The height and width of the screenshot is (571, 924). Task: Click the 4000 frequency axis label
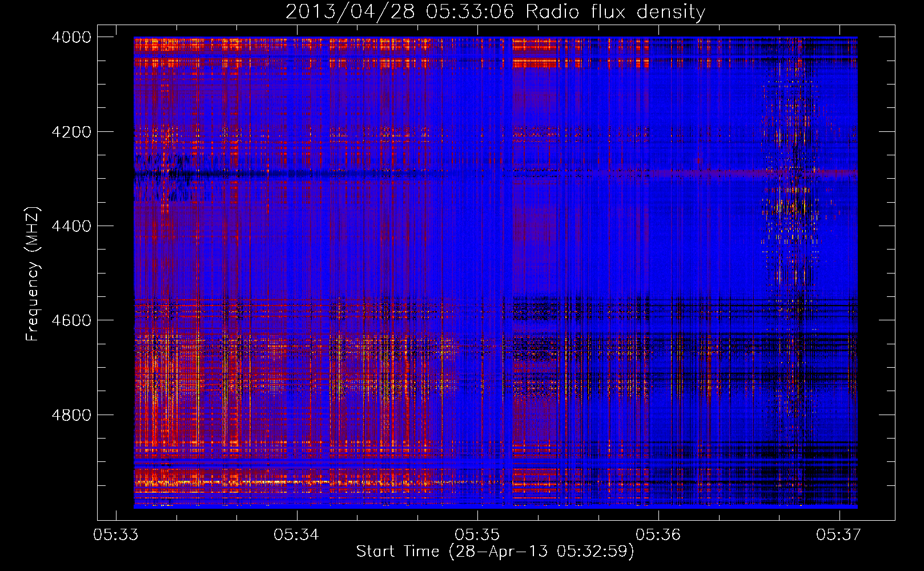coord(71,37)
